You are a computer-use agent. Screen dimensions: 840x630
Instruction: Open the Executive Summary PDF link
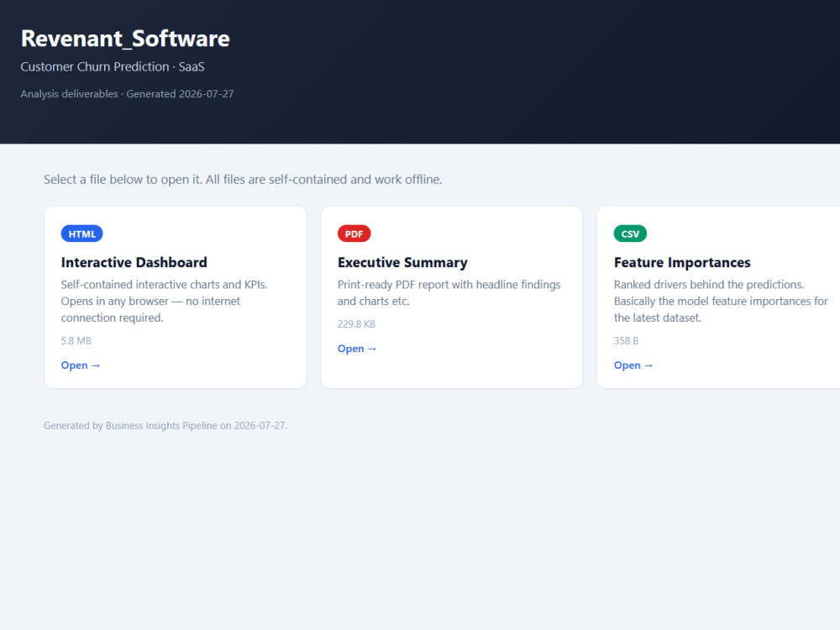[x=357, y=349]
